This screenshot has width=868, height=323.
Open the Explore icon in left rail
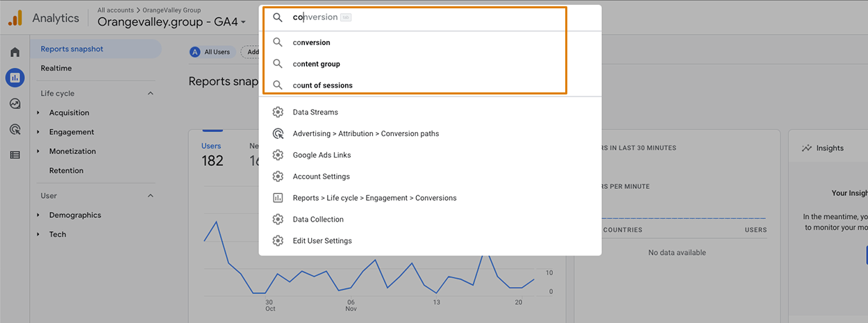point(15,103)
